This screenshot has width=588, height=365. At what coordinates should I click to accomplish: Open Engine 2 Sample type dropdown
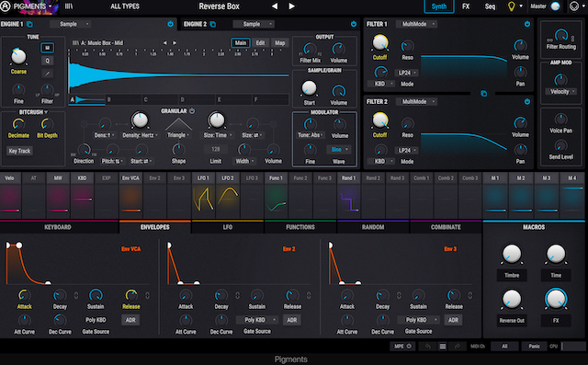[254, 24]
